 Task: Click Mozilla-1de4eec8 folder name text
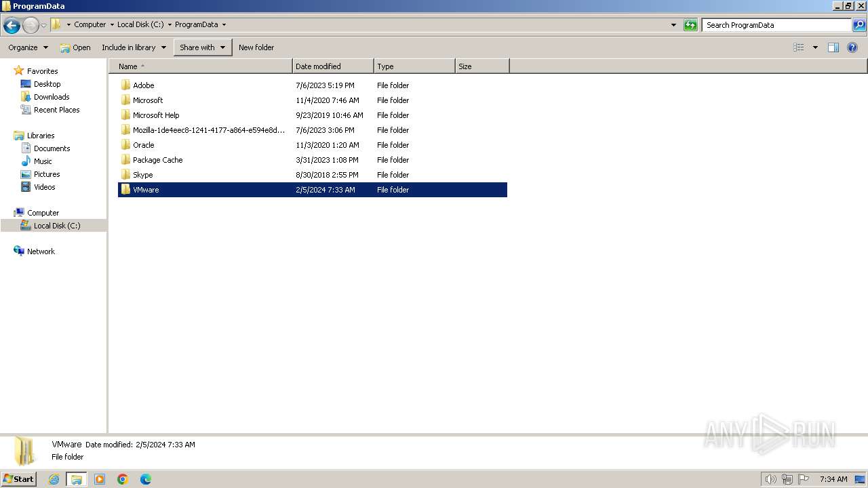[209, 130]
